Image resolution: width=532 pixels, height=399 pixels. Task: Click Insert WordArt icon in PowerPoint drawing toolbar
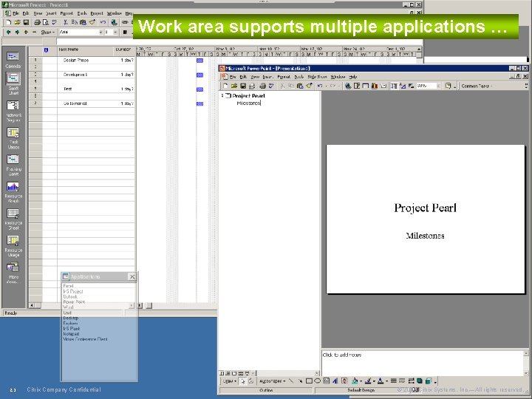(335, 381)
